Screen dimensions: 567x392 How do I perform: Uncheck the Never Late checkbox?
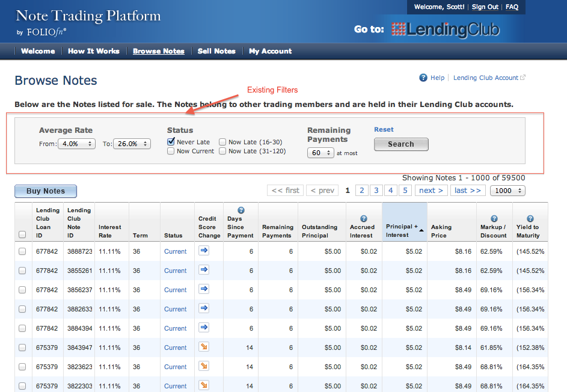tap(171, 142)
